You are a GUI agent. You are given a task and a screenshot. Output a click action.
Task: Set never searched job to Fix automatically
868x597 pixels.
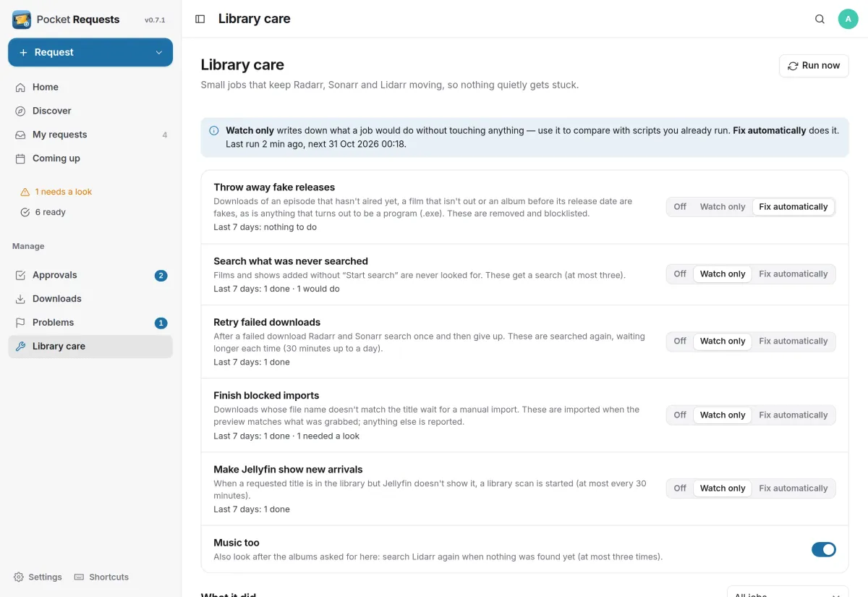pos(793,274)
